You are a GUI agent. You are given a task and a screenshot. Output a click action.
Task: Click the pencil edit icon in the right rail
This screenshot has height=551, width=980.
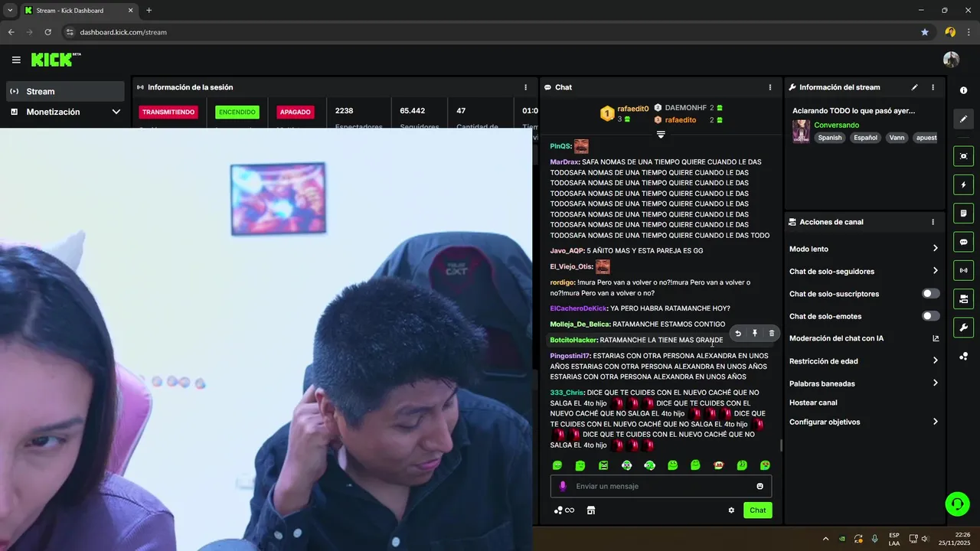click(963, 119)
